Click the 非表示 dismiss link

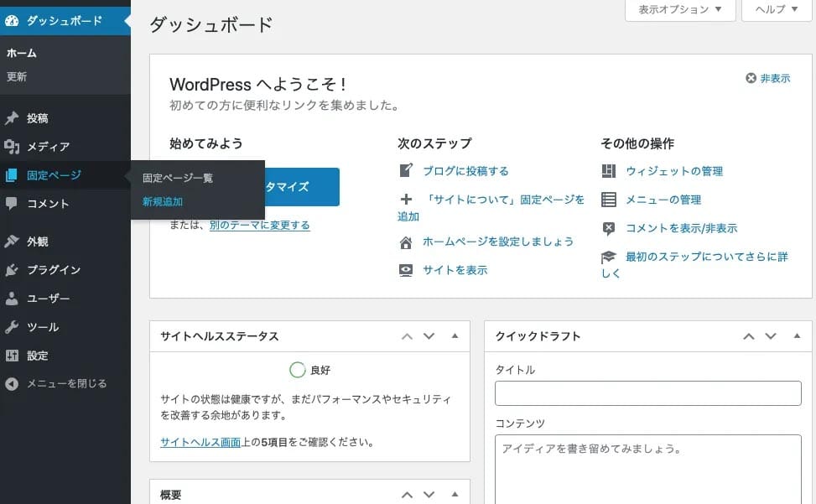coord(775,78)
